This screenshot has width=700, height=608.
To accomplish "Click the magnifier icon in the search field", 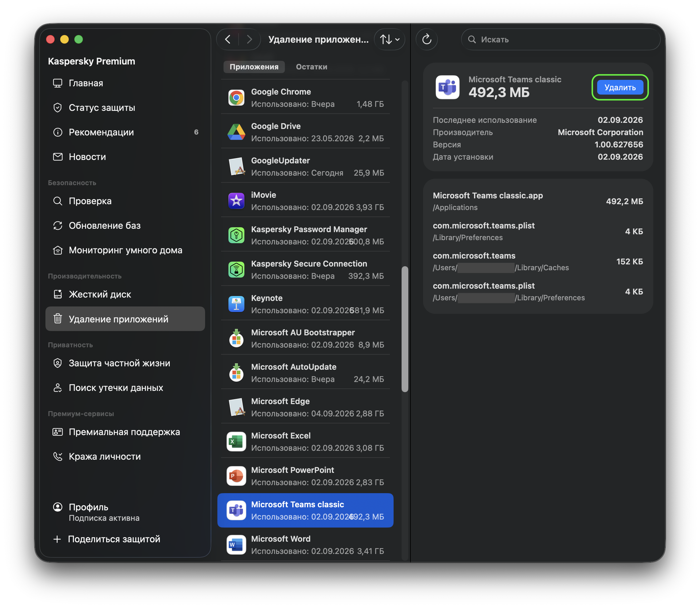I will (x=472, y=40).
